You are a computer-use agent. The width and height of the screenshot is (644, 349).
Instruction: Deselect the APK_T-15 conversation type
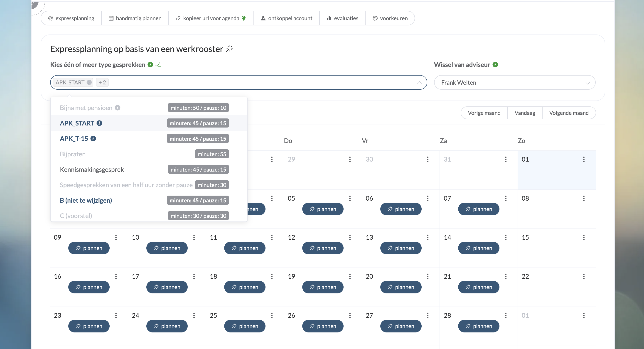74,139
